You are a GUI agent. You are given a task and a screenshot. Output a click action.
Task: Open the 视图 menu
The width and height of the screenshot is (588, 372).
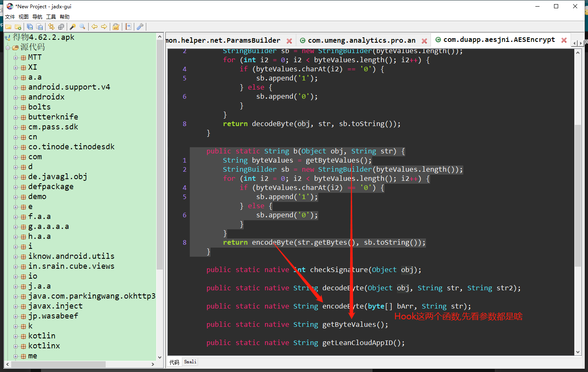click(x=24, y=17)
